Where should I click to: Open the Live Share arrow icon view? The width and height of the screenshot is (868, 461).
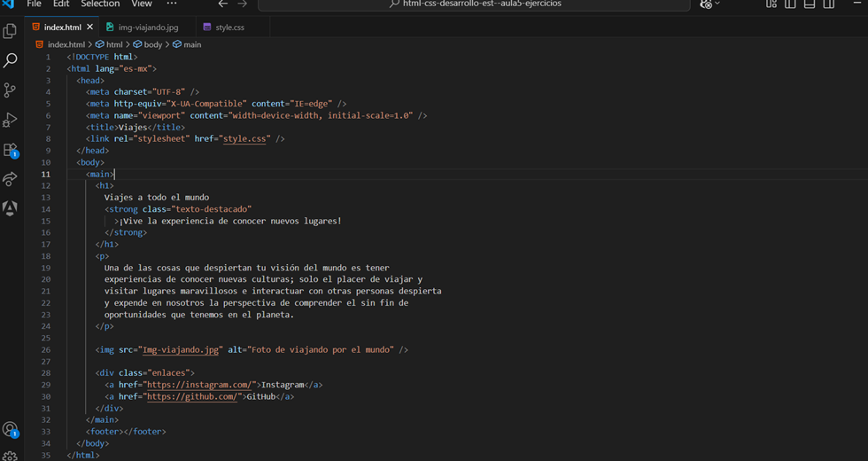tap(10, 179)
